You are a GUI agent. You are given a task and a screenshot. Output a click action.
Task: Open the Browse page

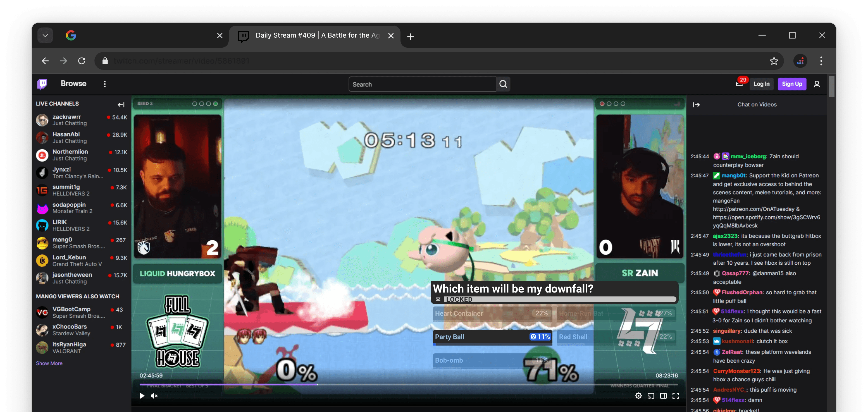point(73,83)
